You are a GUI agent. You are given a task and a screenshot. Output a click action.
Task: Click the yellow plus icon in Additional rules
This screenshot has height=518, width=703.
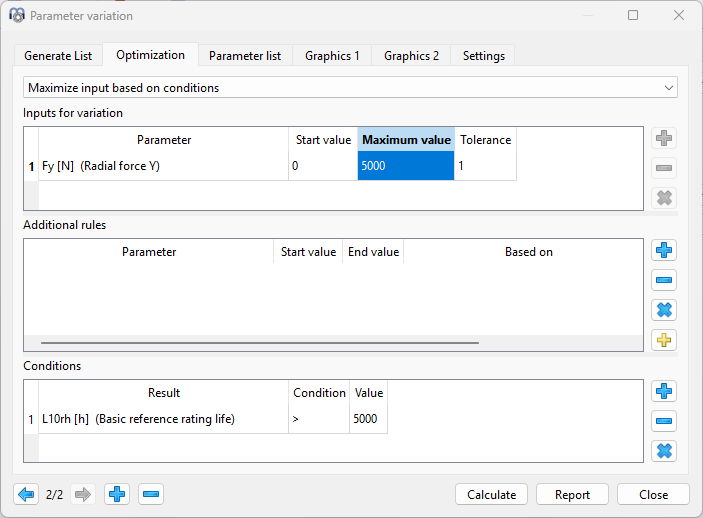click(x=664, y=340)
